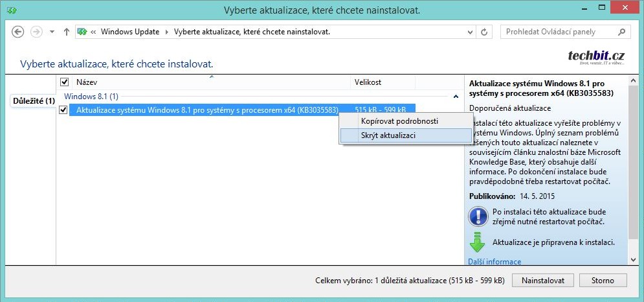644x302 pixels.
Task: Expand the address bar history dropdown
Action: (x=471, y=32)
